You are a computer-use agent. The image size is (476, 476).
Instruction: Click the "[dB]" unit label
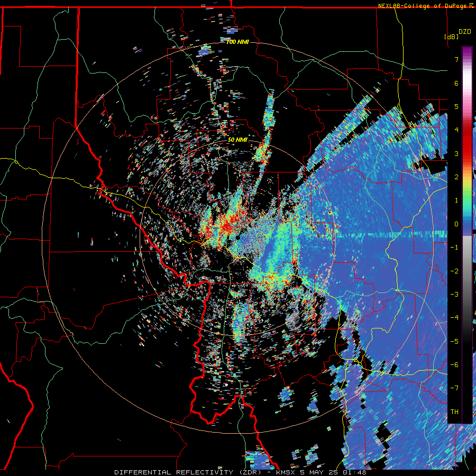[452, 36]
